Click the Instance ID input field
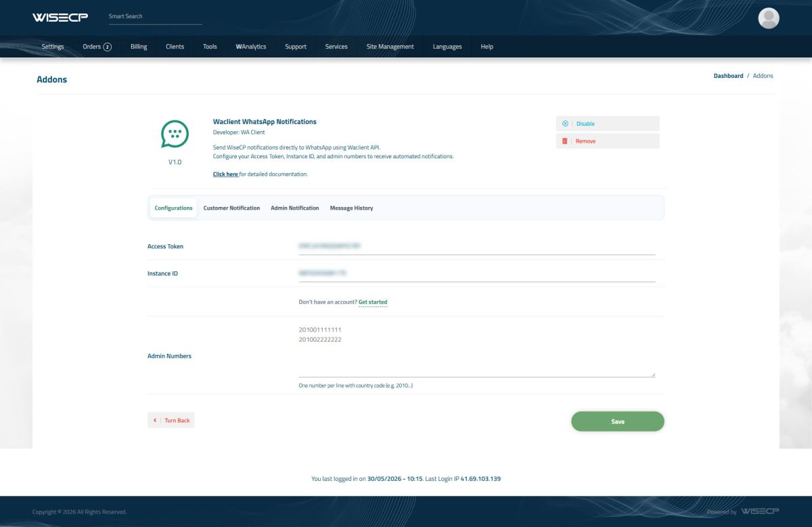Viewport: 812px width, 527px height. point(476,273)
